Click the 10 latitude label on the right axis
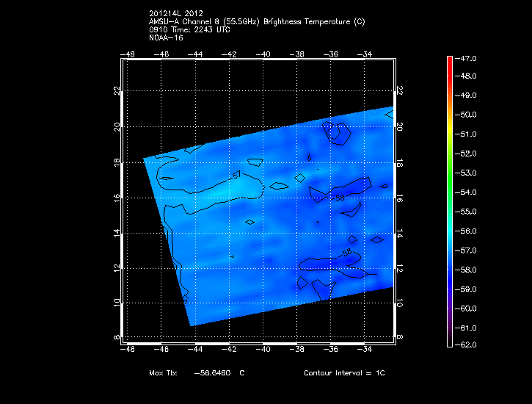532x404 pixels. 400,303
